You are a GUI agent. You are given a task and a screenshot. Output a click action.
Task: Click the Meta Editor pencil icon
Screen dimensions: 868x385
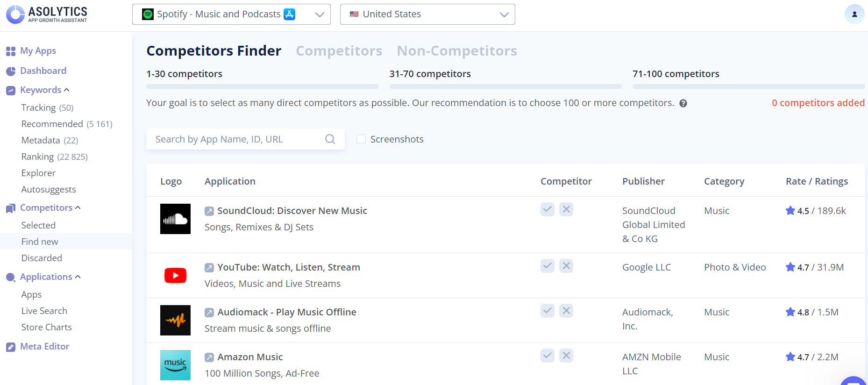click(x=11, y=347)
